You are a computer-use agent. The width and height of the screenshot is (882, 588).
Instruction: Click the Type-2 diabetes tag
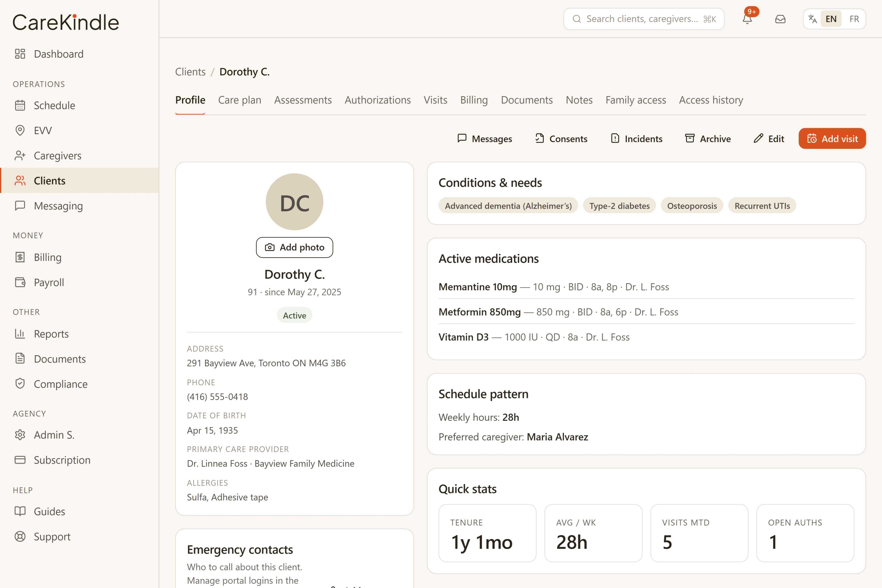[619, 206]
